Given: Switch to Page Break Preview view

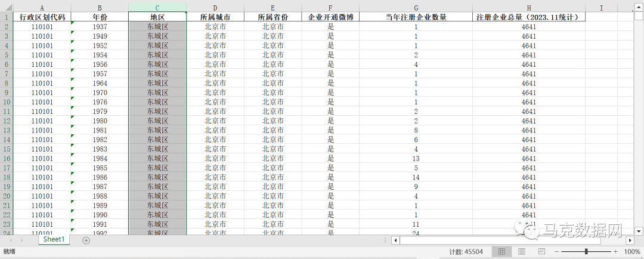Looking at the screenshot, I should point(541,252).
